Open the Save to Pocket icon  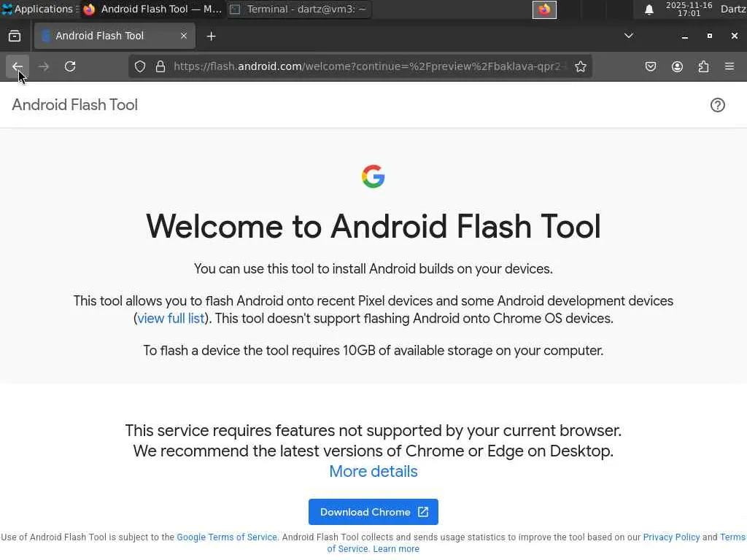(651, 66)
